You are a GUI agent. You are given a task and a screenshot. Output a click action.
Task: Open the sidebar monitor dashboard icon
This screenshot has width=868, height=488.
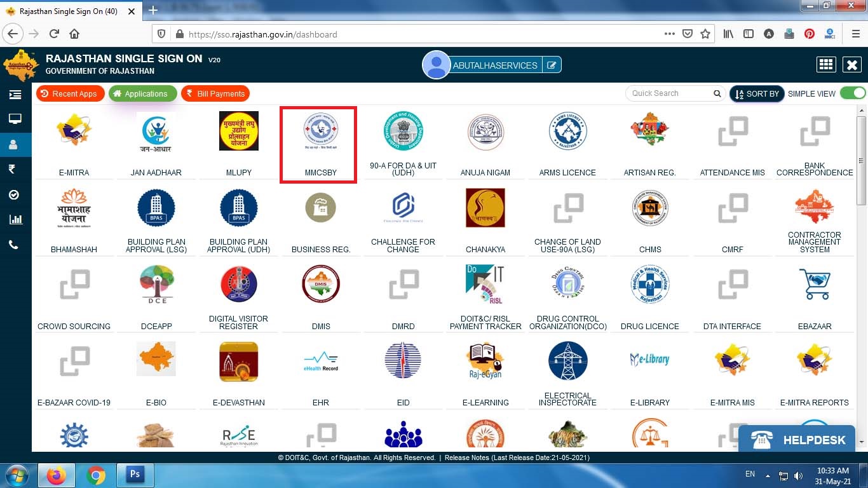coord(15,119)
